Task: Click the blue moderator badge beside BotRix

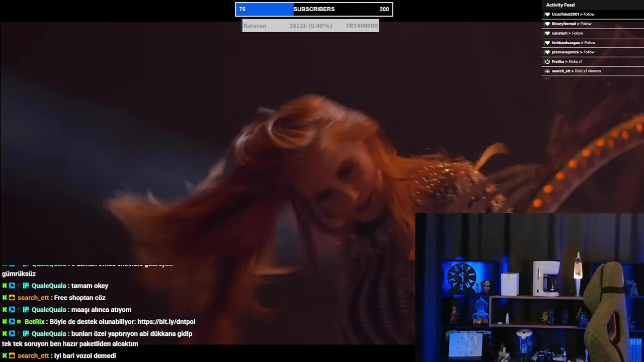Action: [12, 322]
